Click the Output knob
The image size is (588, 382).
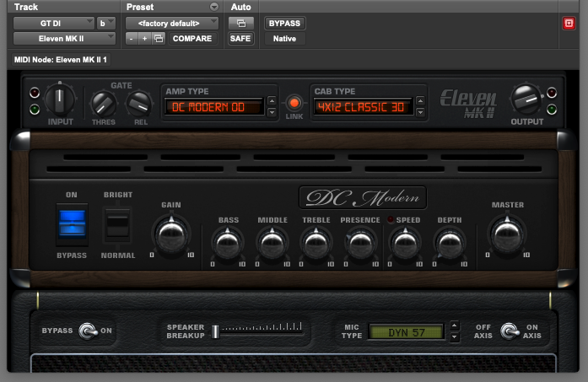[x=526, y=100]
